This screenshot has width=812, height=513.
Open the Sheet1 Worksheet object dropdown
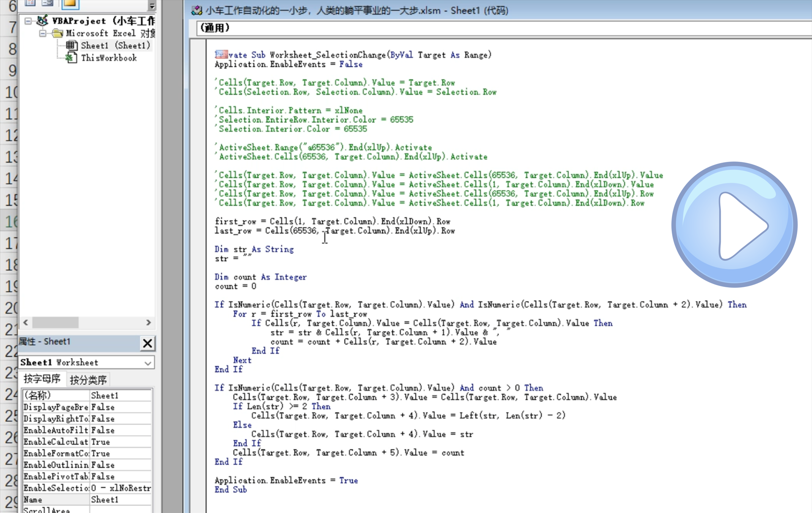(x=147, y=363)
